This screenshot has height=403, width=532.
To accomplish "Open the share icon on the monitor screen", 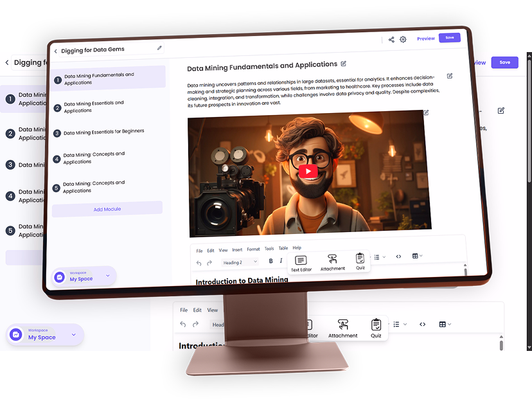I will 391,40.
